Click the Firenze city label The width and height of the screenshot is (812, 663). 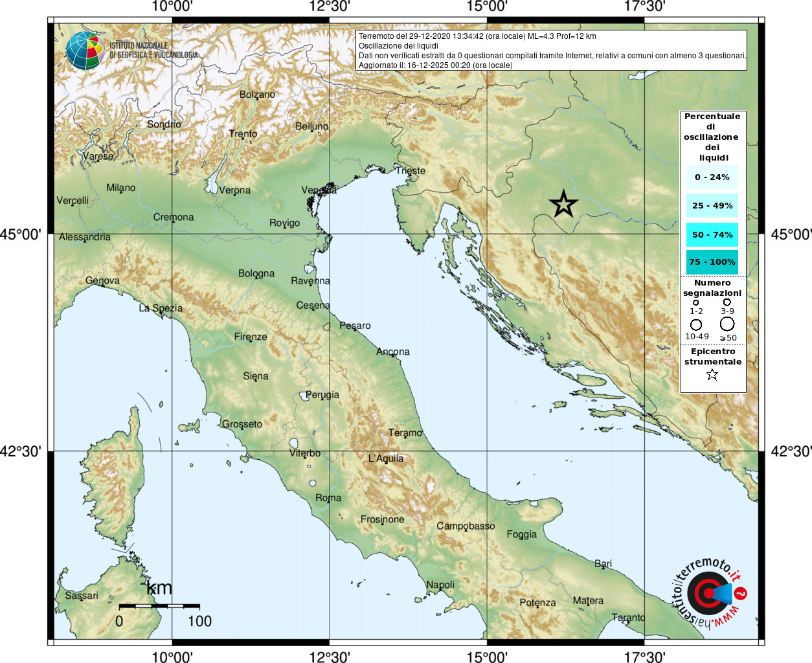[x=251, y=337]
